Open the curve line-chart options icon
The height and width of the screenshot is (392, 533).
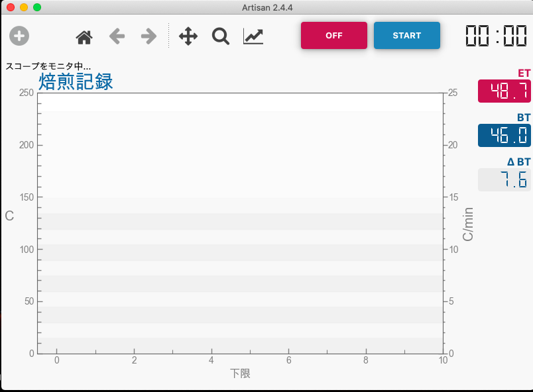(253, 36)
